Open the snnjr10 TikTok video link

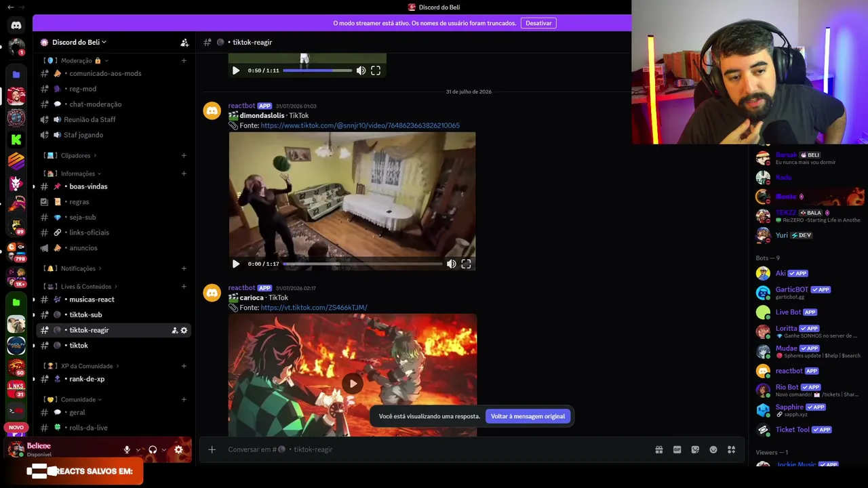click(x=360, y=125)
